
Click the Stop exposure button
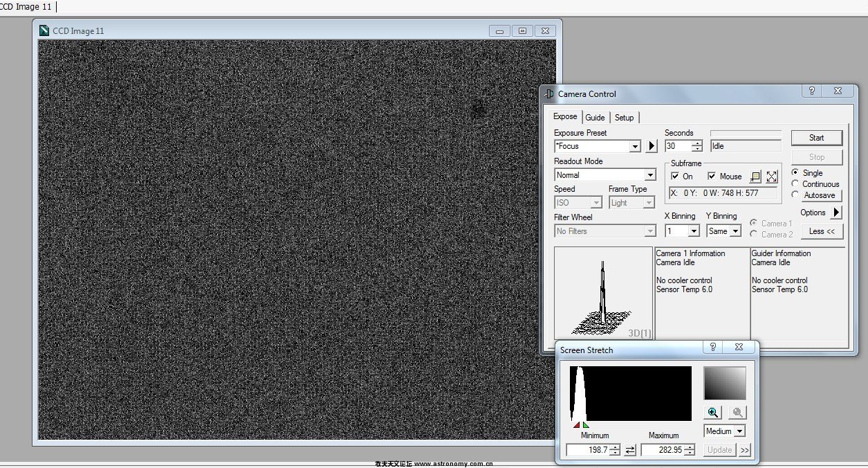[817, 157]
